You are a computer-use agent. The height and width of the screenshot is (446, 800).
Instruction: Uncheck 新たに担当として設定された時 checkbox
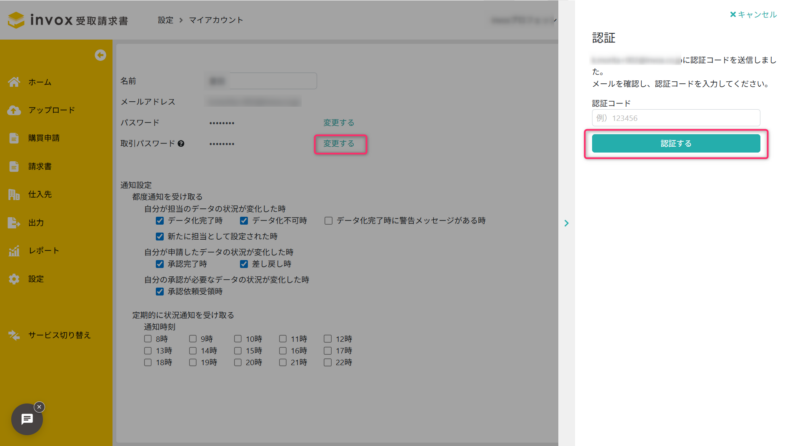click(x=160, y=236)
